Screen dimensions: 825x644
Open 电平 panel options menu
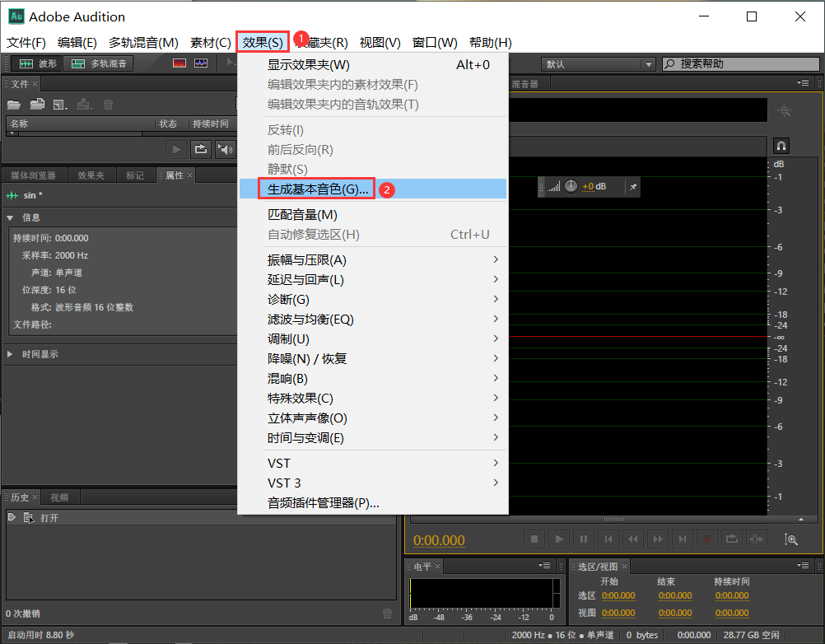544,566
